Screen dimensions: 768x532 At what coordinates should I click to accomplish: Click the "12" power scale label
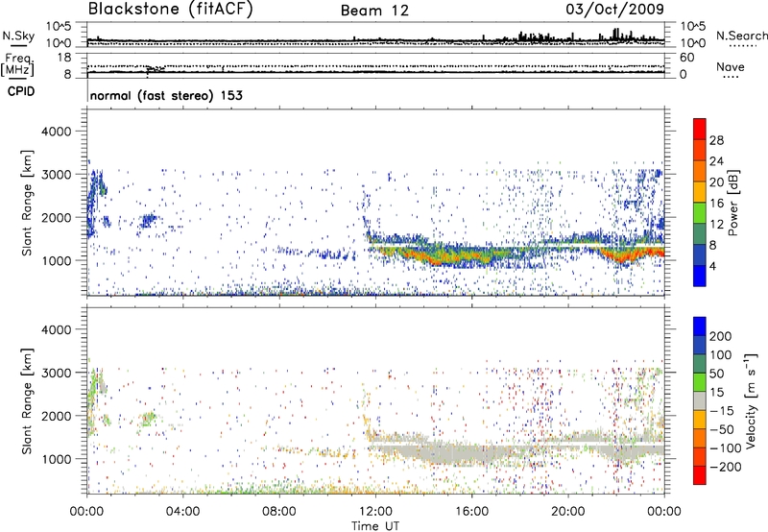[716, 225]
